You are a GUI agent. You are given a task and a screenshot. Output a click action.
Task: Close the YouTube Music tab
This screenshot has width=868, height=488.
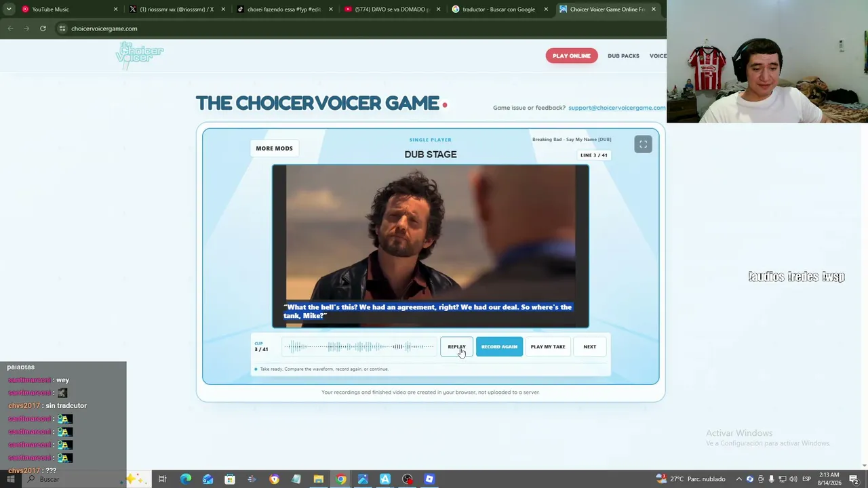[x=115, y=9]
